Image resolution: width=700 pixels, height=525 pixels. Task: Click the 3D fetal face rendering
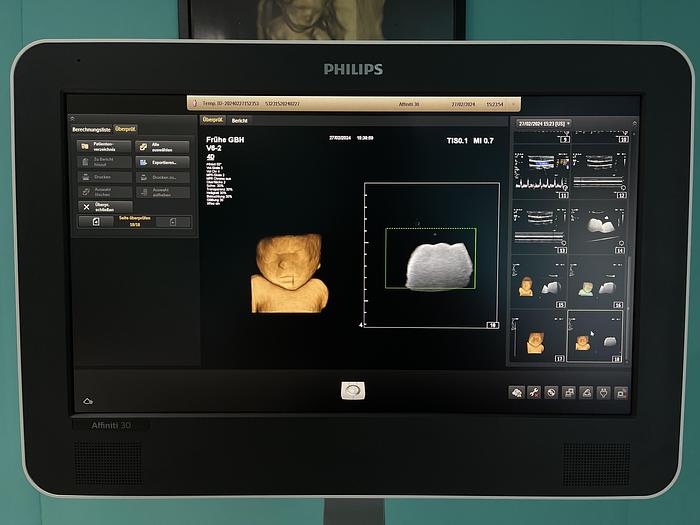click(290, 273)
